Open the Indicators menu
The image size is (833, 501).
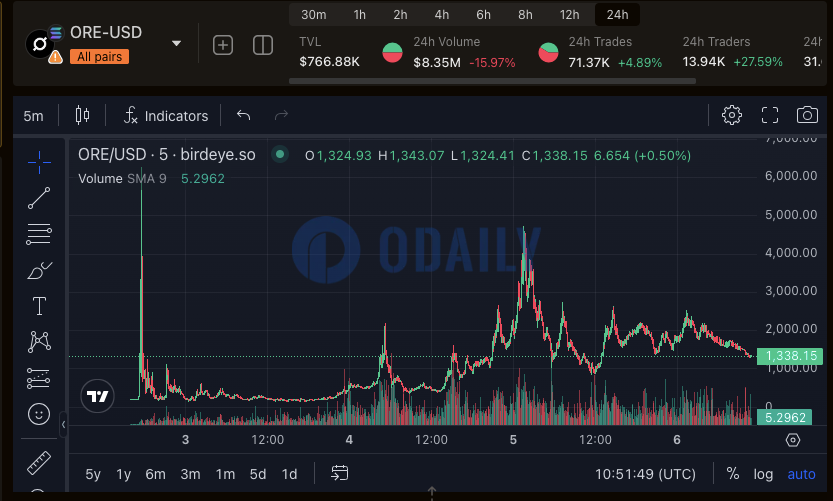[x=166, y=116]
